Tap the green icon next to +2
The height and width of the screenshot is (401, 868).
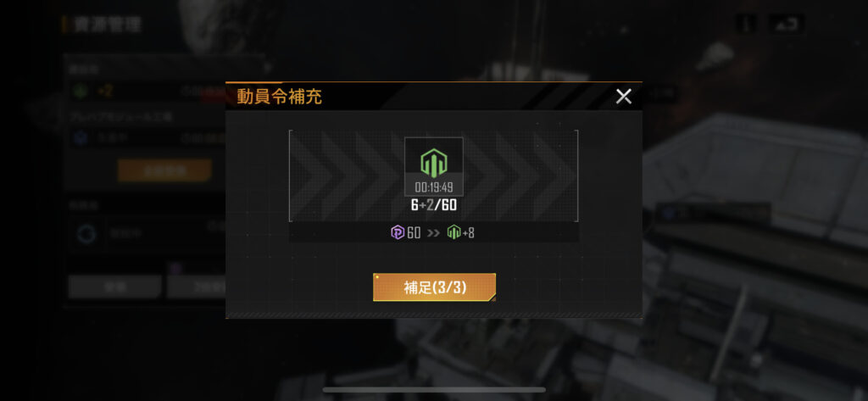click(x=81, y=92)
